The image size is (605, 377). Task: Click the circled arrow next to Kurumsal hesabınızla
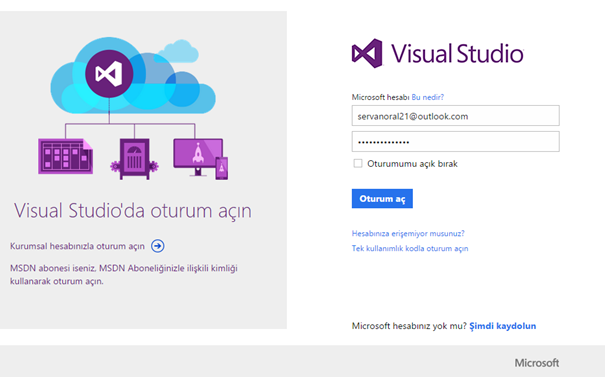157,246
